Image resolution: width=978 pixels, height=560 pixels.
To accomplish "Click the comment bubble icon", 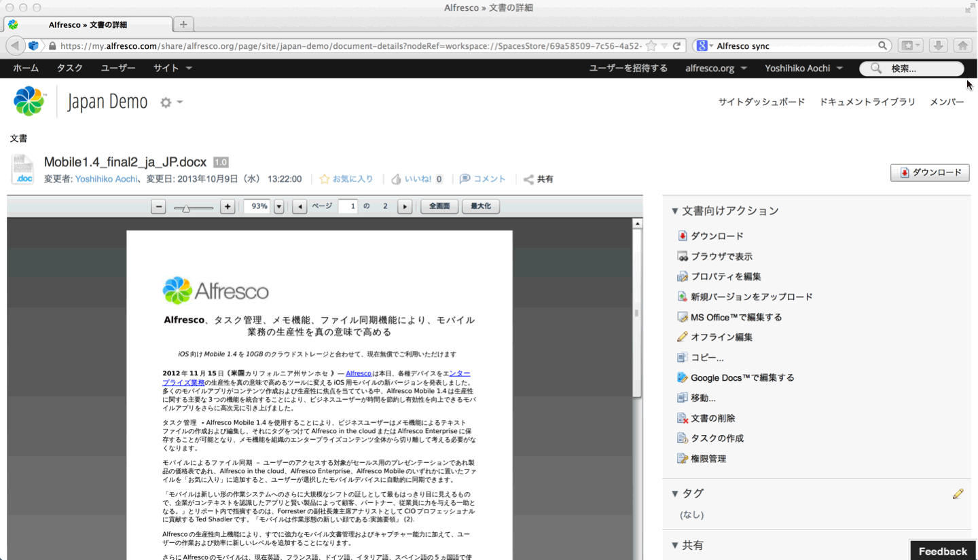I will (x=465, y=179).
